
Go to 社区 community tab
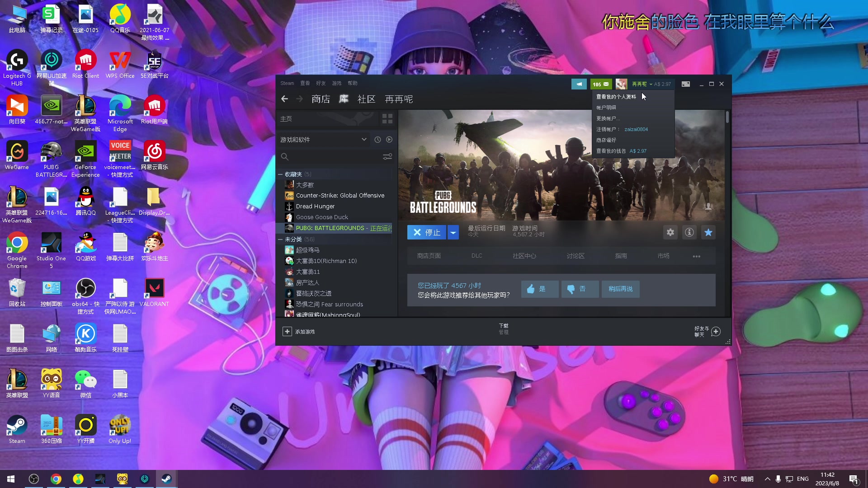(x=367, y=99)
